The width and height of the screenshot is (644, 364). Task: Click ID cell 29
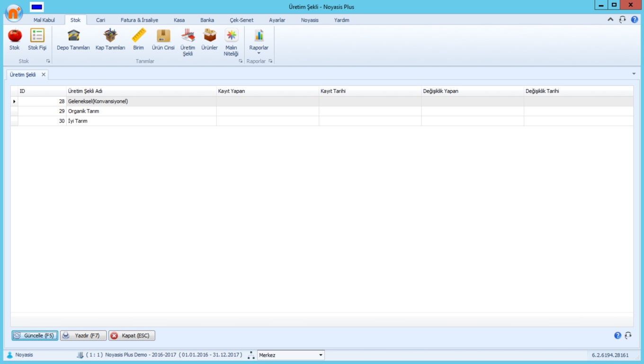(42, 111)
